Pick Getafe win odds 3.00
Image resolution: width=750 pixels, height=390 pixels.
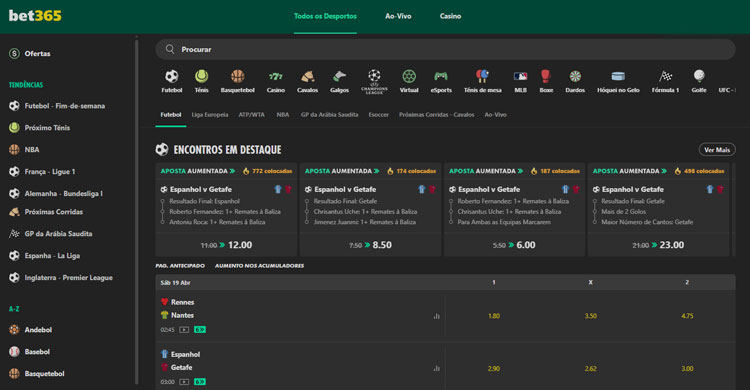click(687, 368)
